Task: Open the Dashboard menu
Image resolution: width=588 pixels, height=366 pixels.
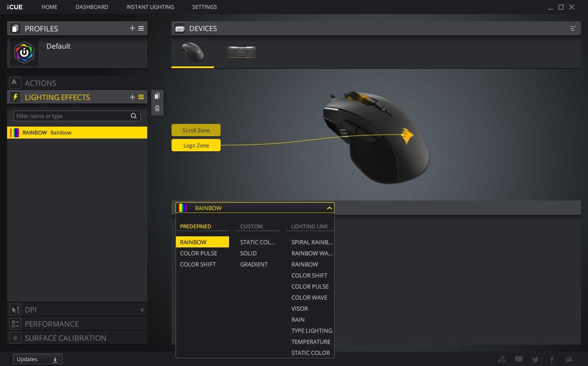Action: coord(92,7)
